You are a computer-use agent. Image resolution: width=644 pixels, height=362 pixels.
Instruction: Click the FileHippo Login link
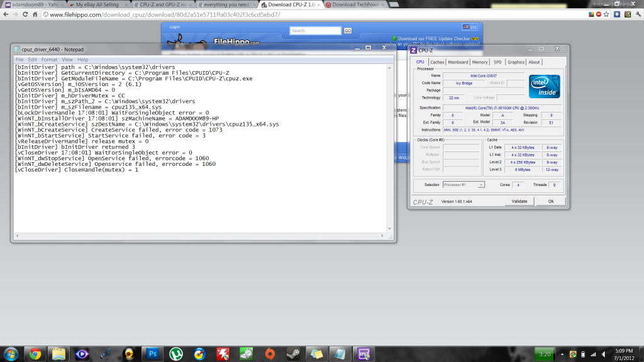175,27
